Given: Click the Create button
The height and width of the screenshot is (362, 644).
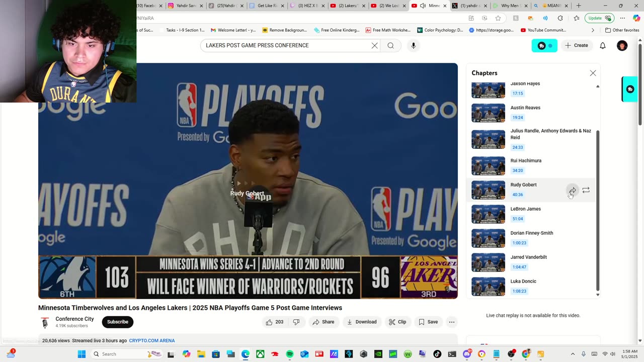Looking at the screenshot, I should coord(576,45).
